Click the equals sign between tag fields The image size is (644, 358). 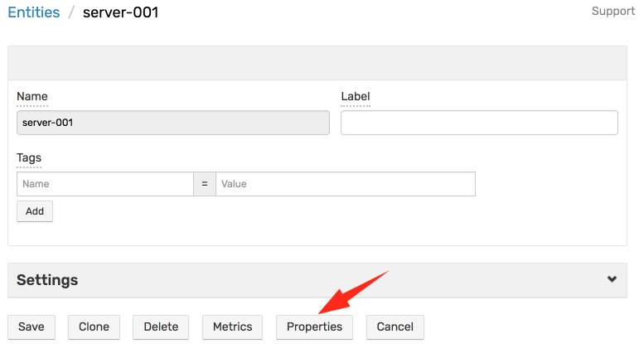[205, 184]
